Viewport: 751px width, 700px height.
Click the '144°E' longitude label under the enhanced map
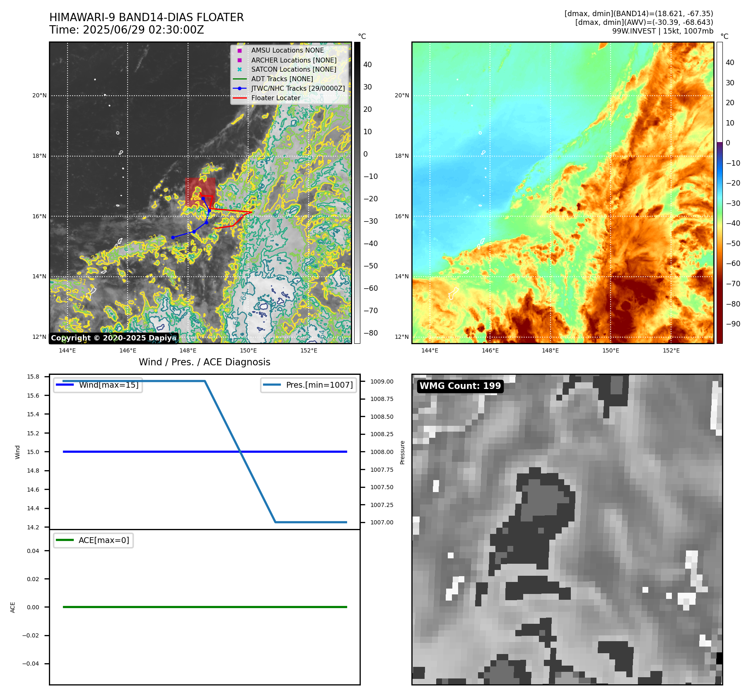430,350
